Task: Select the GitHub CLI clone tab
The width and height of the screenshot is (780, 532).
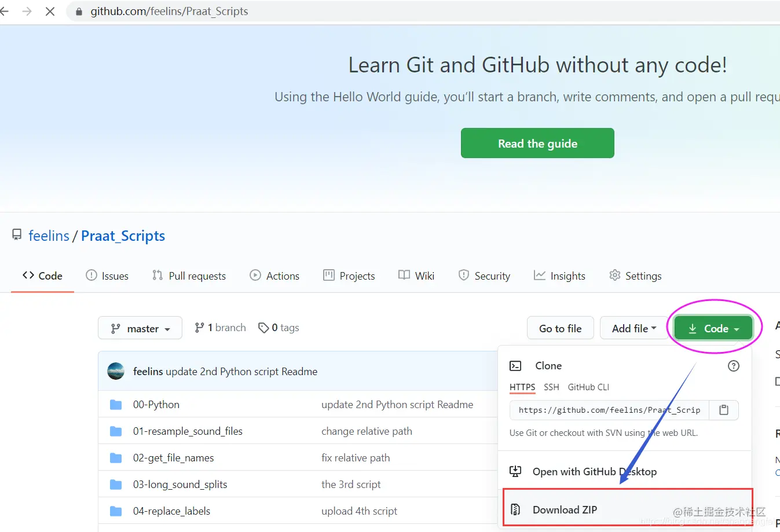Action: click(588, 387)
